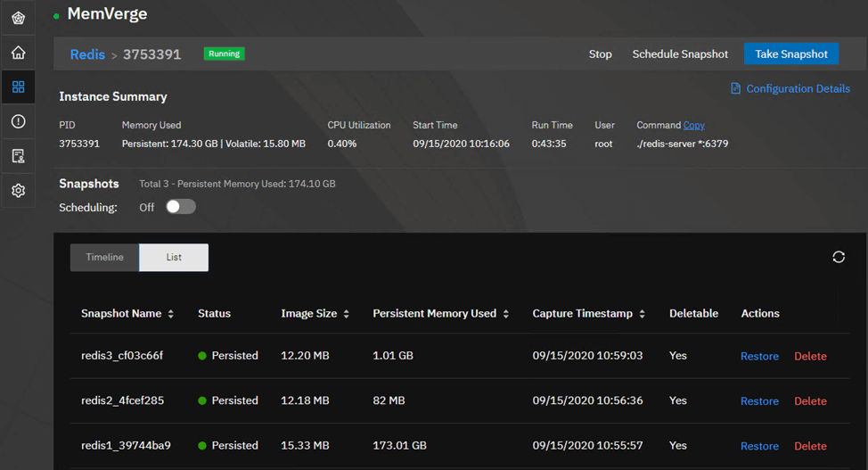The image size is (868, 470).
Task: Toggle the snapshot Scheduling switch on
Action: [x=181, y=207]
